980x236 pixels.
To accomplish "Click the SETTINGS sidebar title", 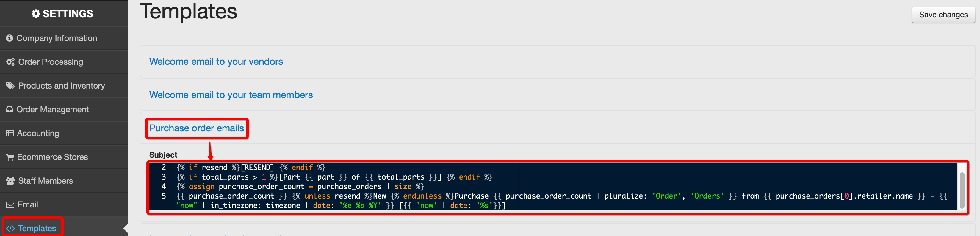I will tap(68, 14).
